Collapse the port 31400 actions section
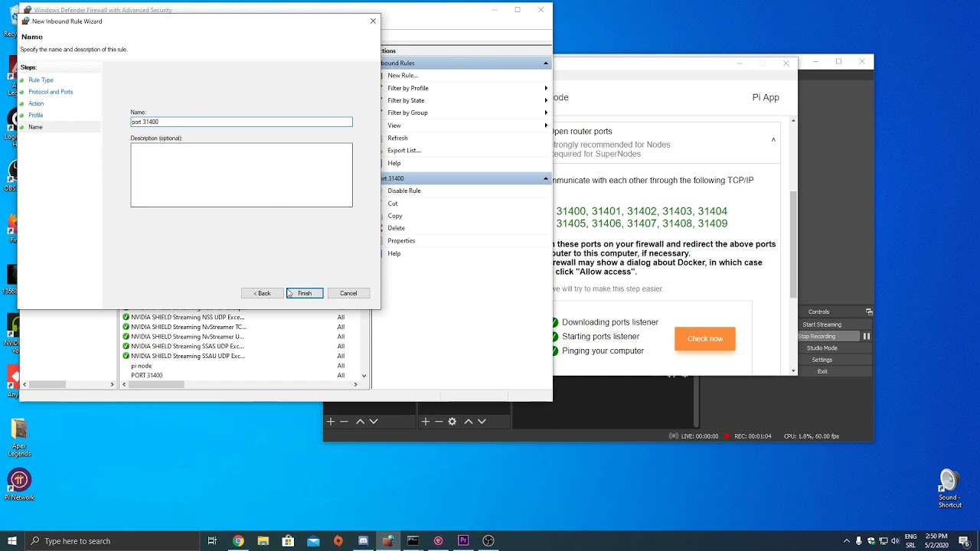 (546, 178)
